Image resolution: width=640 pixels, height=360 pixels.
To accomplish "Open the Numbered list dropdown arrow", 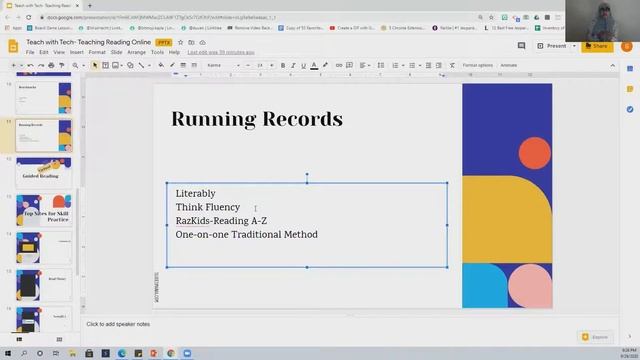I will pyautogui.click(x=403, y=65).
